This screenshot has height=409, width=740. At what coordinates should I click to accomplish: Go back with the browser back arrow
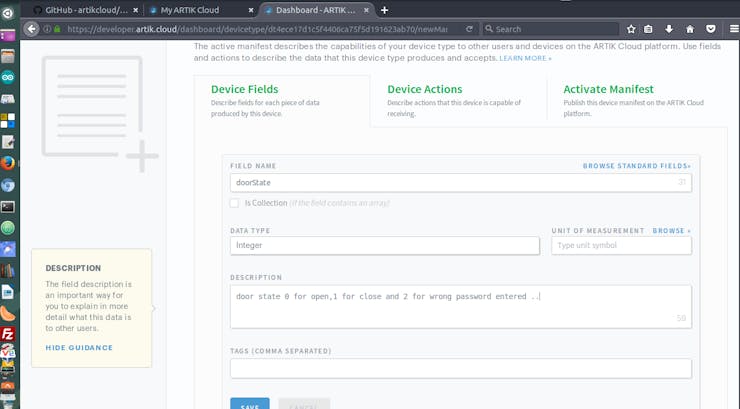click(31, 29)
